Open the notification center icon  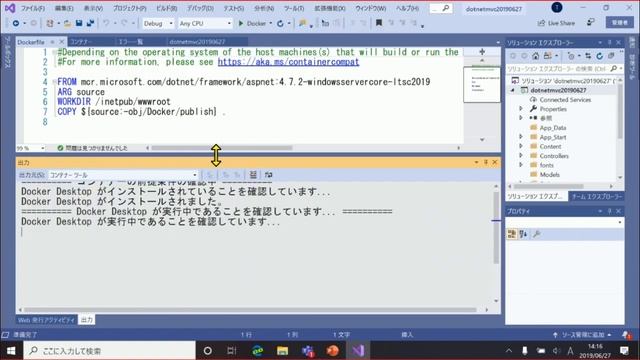point(624,350)
